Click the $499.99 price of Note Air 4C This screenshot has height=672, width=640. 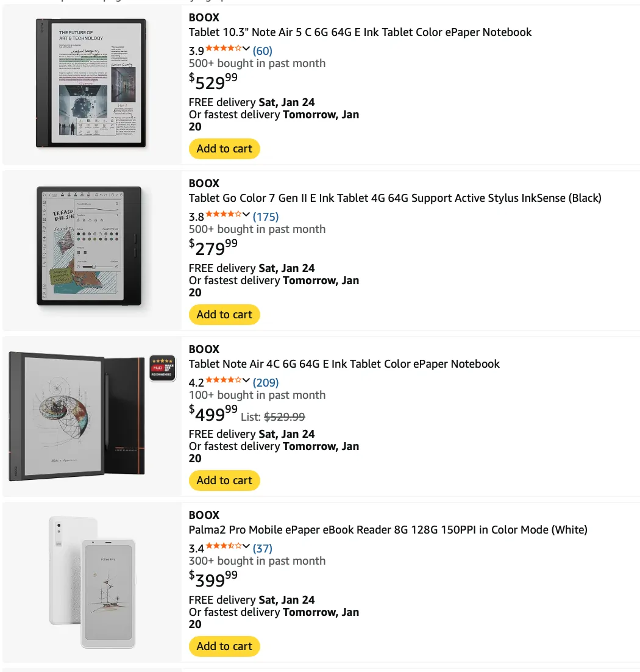[213, 413]
